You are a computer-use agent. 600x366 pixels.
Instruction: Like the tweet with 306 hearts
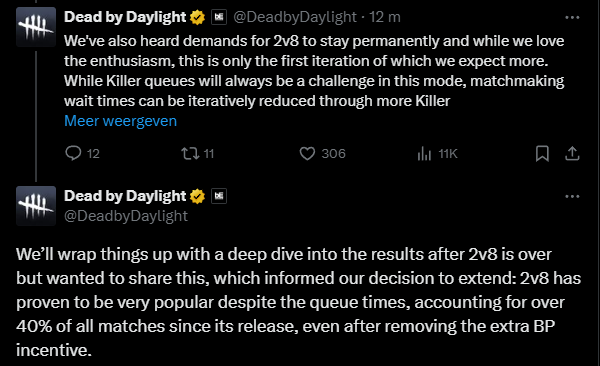(307, 154)
